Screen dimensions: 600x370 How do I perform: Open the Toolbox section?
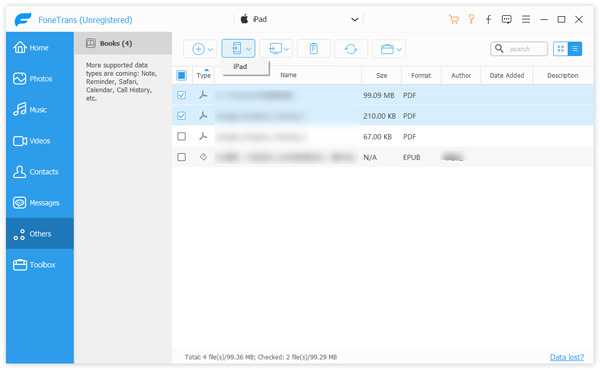[x=39, y=265]
